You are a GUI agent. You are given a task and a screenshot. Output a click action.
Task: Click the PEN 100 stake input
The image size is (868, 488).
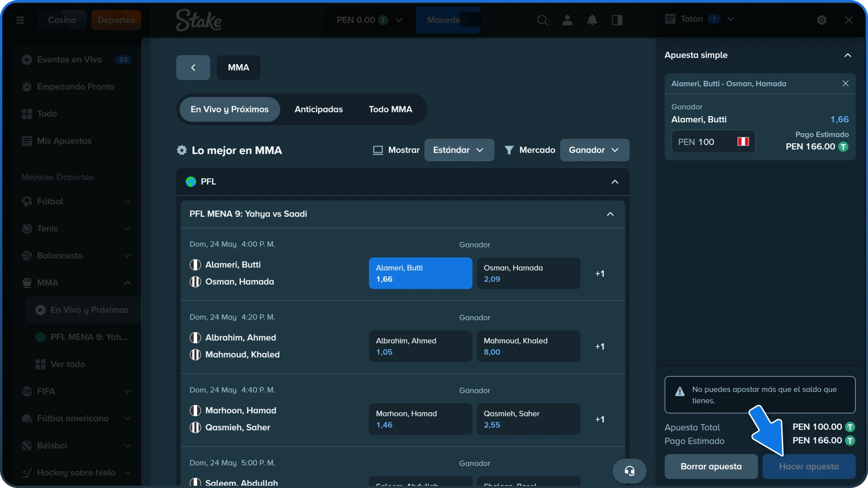click(713, 142)
